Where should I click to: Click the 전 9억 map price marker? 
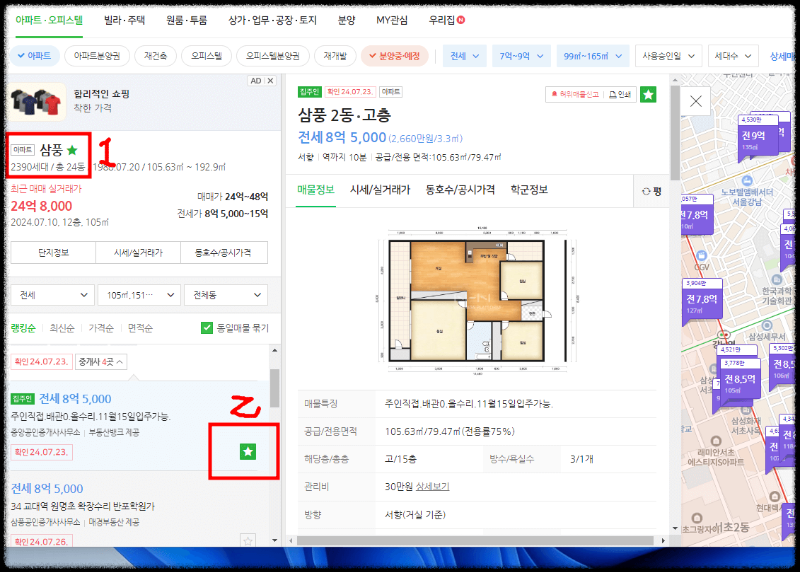(x=758, y=137)
